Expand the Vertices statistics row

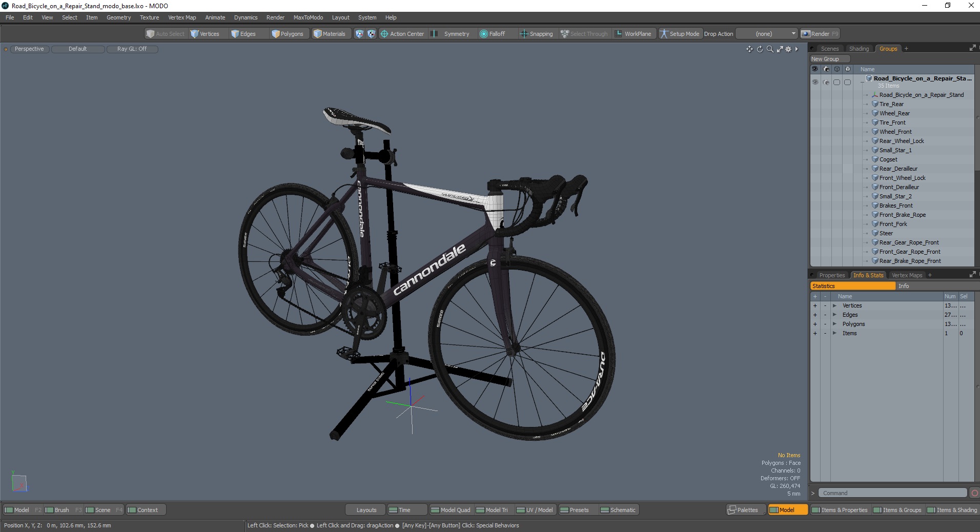[x=834, y=306]
